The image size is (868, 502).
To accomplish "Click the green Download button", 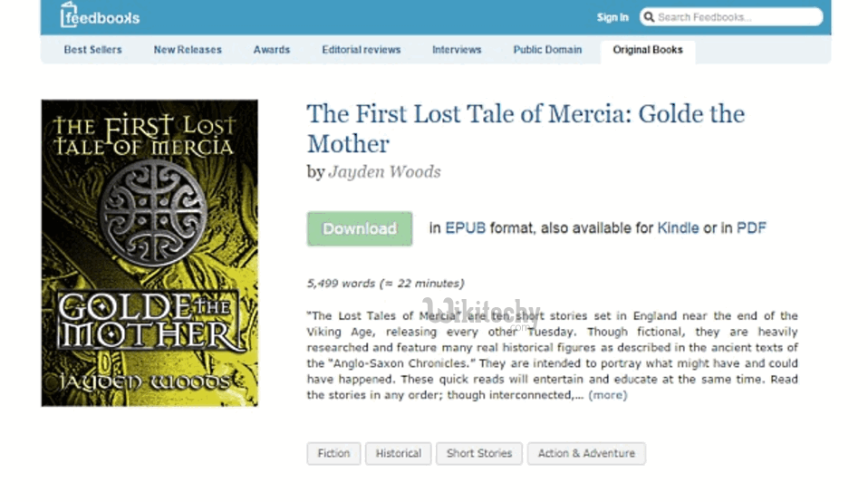I will [x=360, y=228].
